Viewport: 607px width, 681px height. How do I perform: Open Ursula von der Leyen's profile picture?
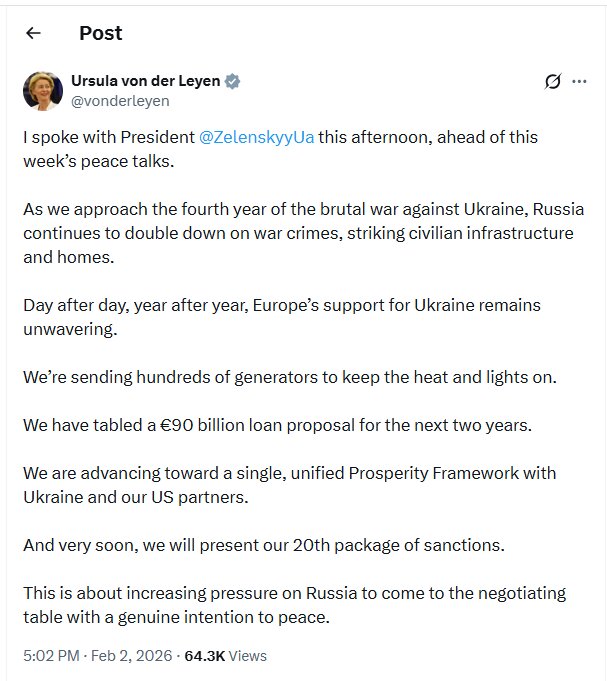(42, 91)
